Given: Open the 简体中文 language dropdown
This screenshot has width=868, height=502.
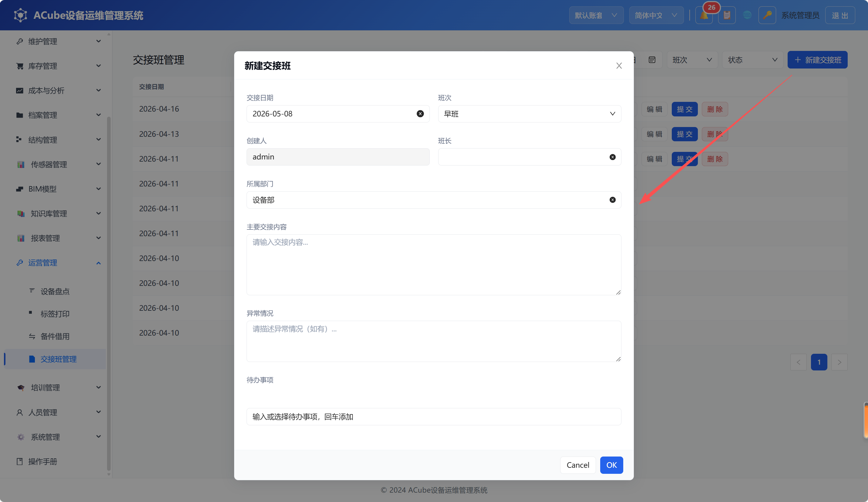Looking at the screenshot, I should pos(656,15).
